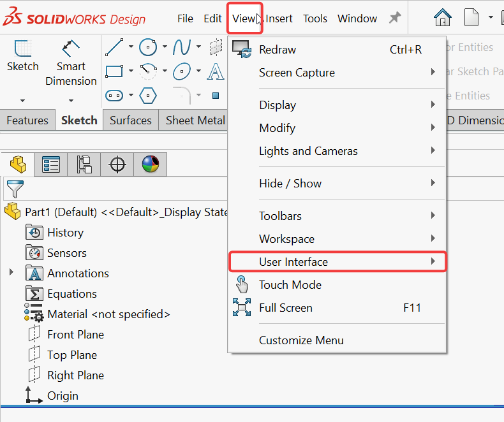Select the Spline sketch tool
This screenshot has height=422, width=504.
click(182, 47)
